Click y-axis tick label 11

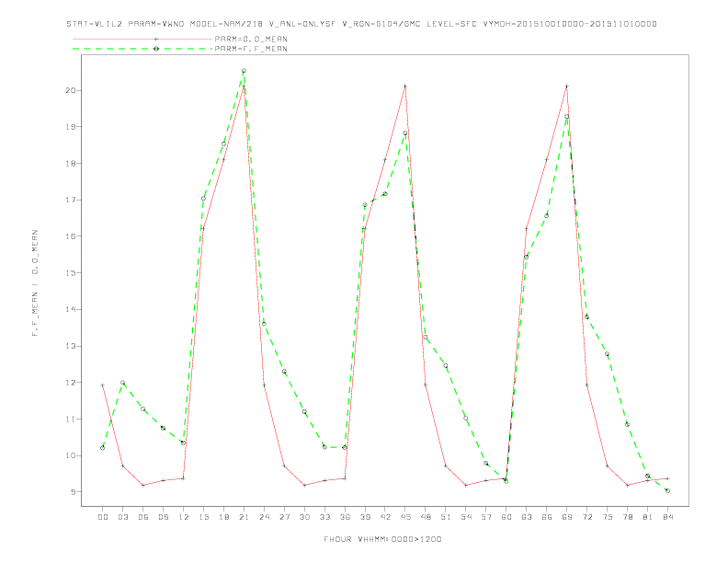(x=71, y=419)
